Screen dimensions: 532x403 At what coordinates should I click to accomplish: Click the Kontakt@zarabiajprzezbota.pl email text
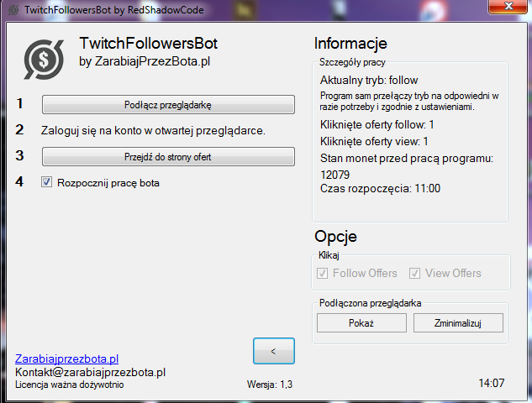coord(90,372)
